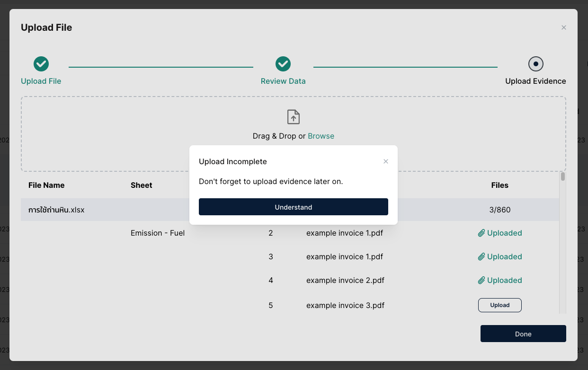This screenshot has width=588, height=370.
Task: Select the Emission - Fuel sheet entry
Action: [x=158, y=233]
